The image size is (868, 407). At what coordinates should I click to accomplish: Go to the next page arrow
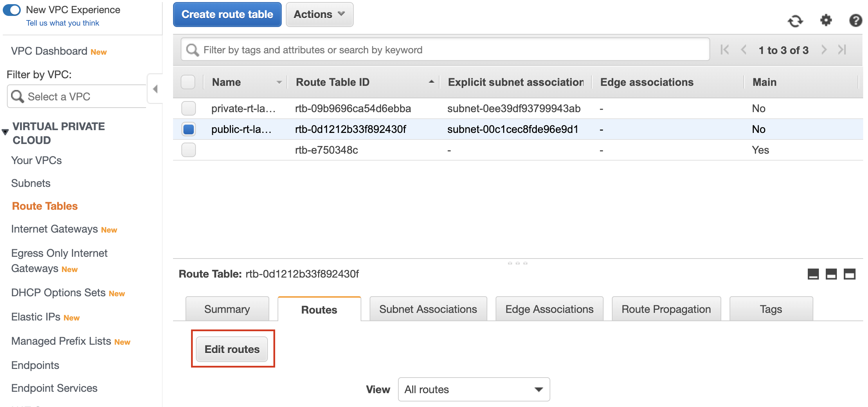(x=824, y=50)
